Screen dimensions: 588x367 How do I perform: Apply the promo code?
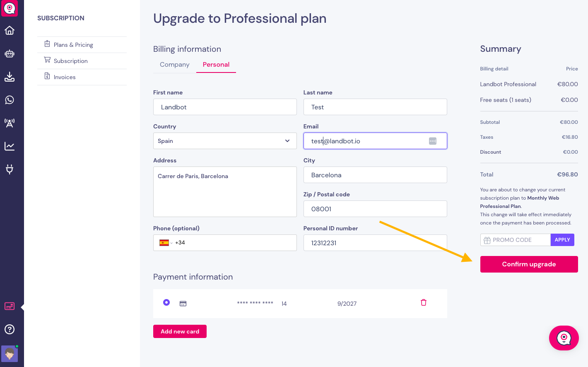point(562,240)
